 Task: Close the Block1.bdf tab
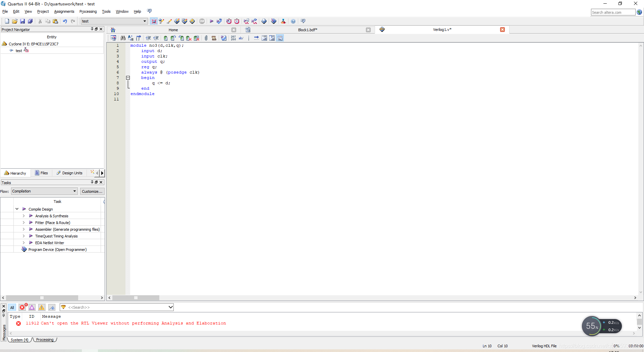368,30
